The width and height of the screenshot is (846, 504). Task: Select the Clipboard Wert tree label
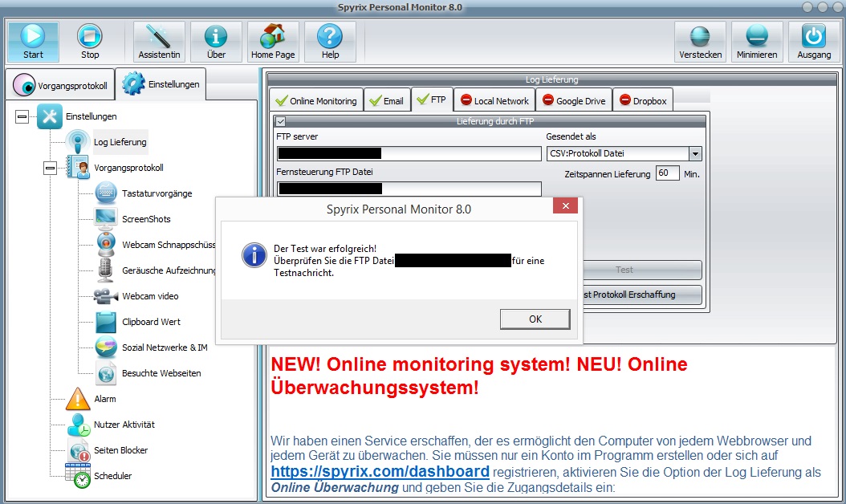(x=151, y=322)
